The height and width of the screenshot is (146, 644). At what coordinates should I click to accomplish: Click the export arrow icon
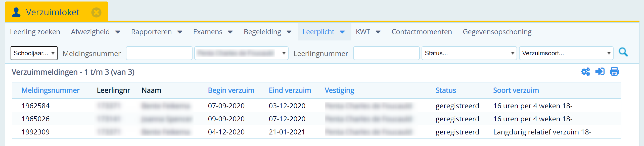tap(600, 72)
